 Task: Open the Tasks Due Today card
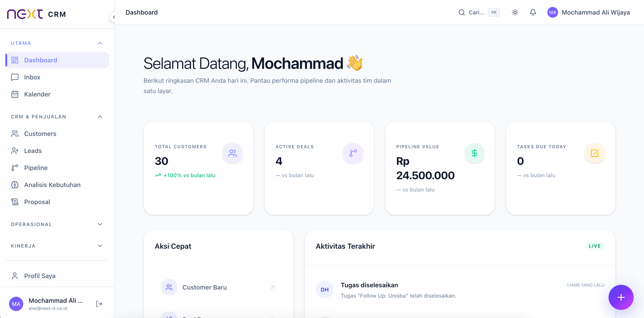coord(561,168)
